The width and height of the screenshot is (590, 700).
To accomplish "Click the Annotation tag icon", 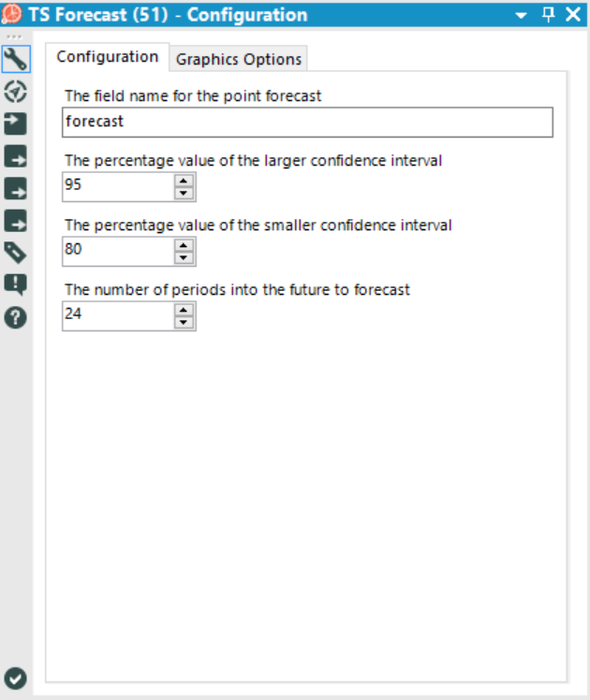I will (x=17, y=252).
